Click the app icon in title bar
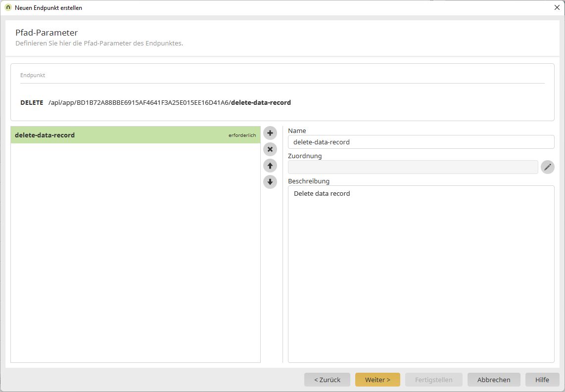Viewport: 565px width, 392px height. [8, 7]
